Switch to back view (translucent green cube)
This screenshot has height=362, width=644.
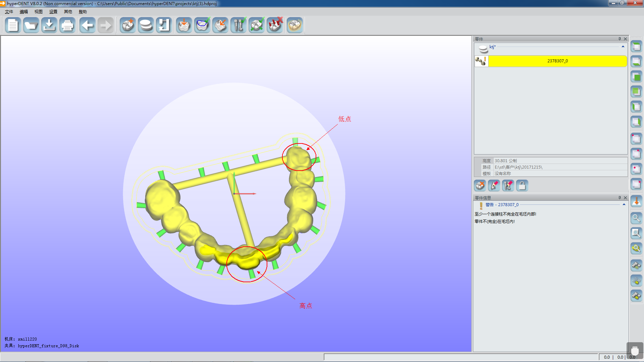pos(636,92)
